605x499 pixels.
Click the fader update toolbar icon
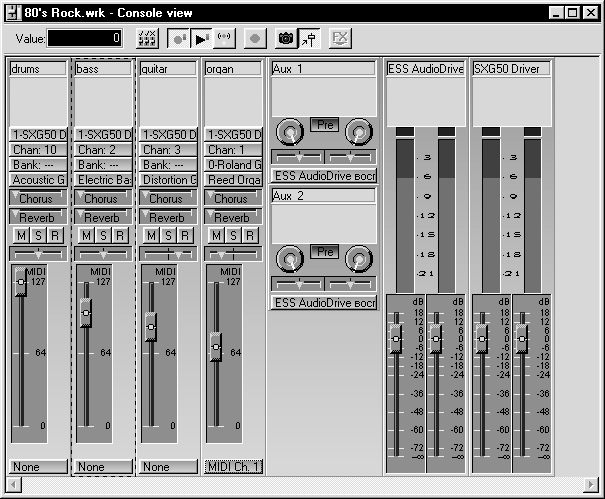point(309,39)
